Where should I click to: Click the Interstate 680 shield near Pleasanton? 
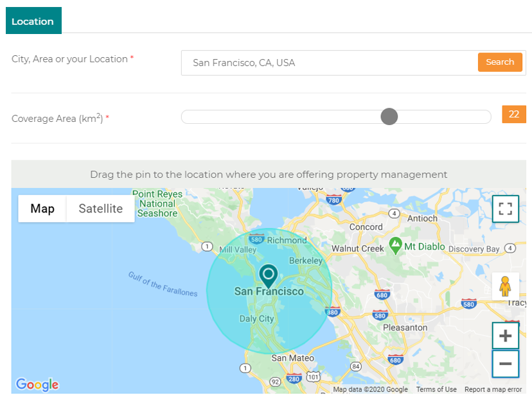coord(395,359)
